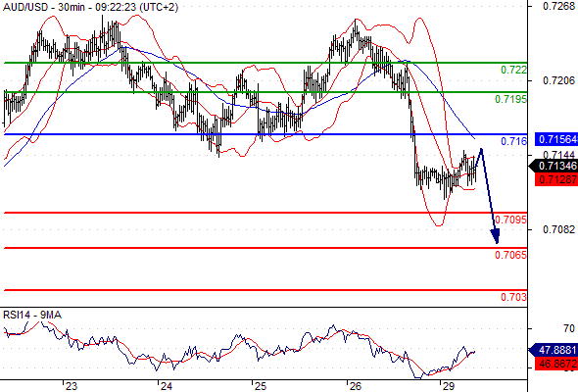
Task: Click date marker 26 on time axis
Action: click(355, 386)
